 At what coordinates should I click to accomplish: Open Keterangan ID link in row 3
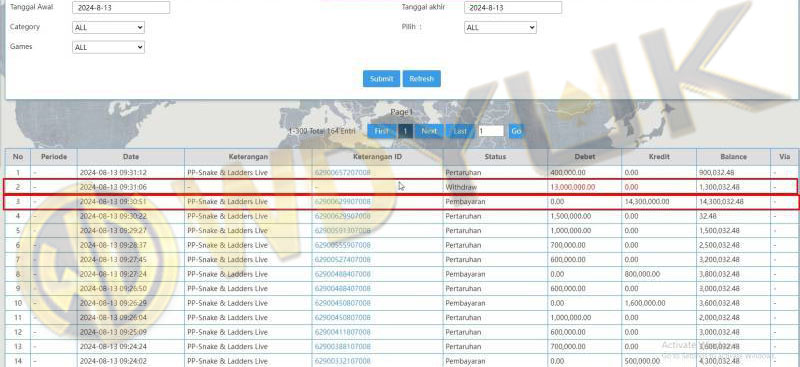(x=343, y=202)
